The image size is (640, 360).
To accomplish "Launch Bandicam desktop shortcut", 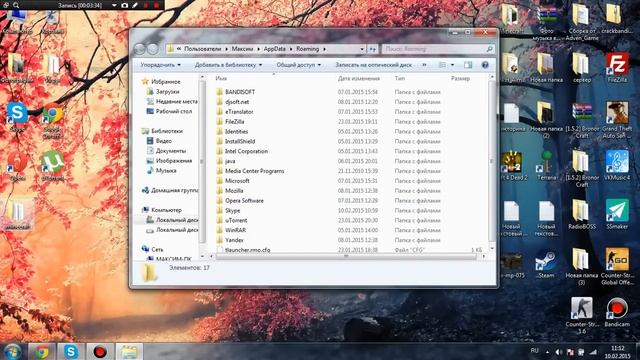I will [x=617, y=312].
